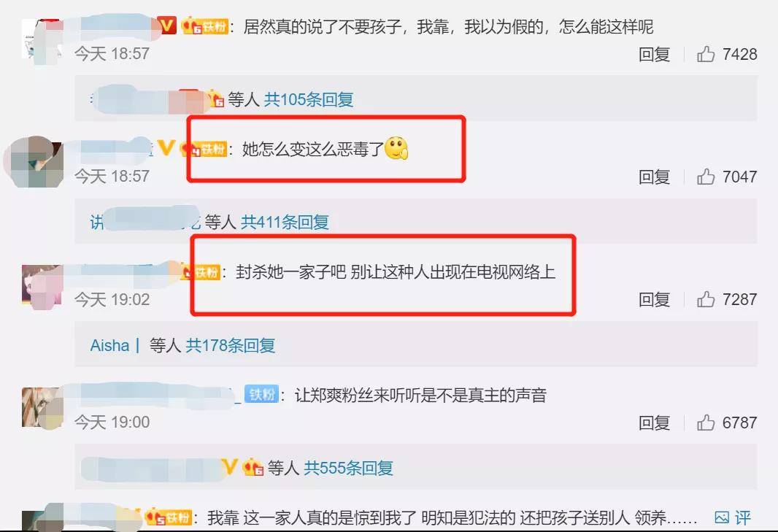This screenshot has height=532, width=778.
Task: Click the picture icon beside 评 at bottom
Action: pyautogui.click(x=722, y=517)
